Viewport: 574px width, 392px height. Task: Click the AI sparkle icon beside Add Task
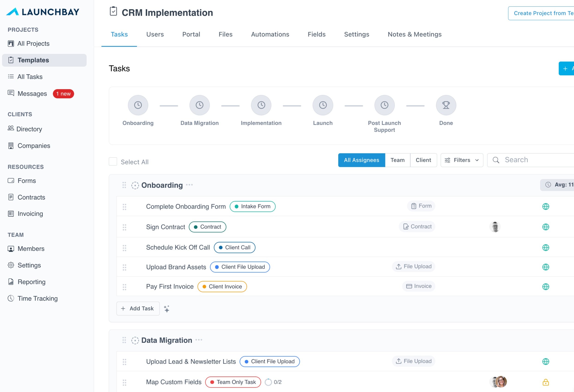tap(167, 308)
